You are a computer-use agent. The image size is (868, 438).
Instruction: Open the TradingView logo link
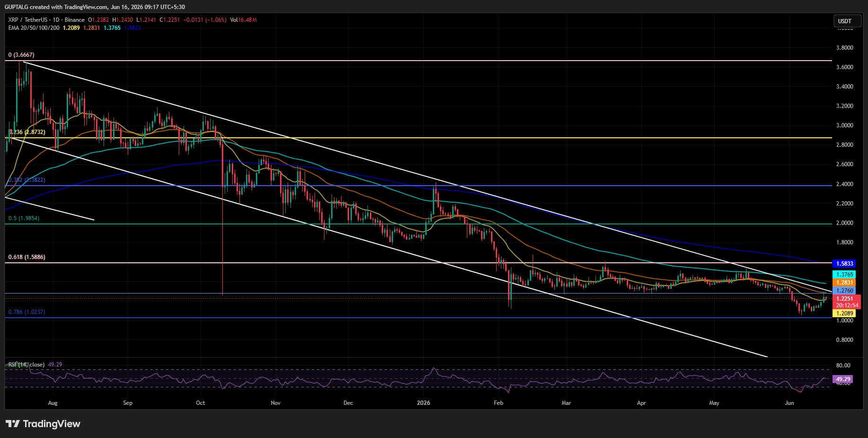coord(43,424)
